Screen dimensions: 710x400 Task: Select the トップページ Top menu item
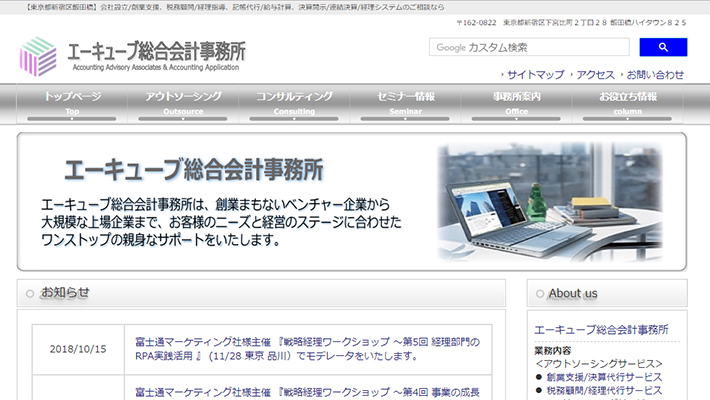click(x=72, y=104)
